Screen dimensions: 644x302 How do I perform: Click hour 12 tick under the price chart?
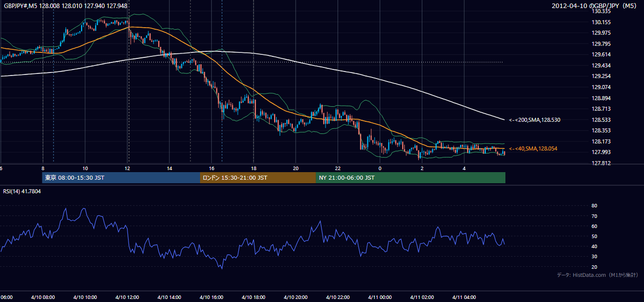127,168
